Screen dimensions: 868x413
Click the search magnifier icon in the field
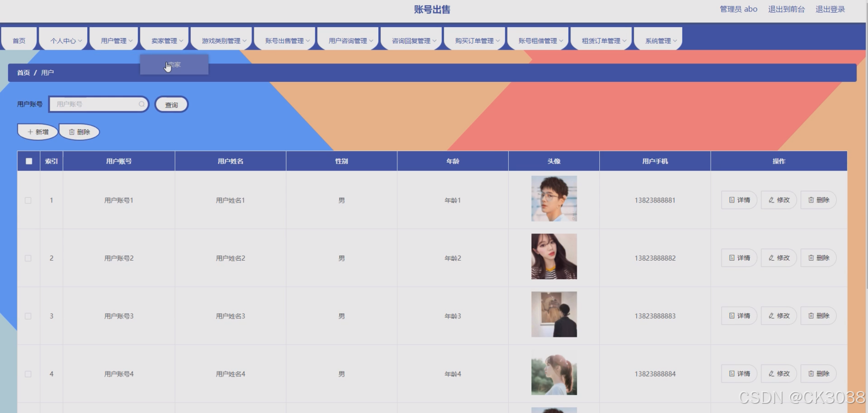(141, 104)
